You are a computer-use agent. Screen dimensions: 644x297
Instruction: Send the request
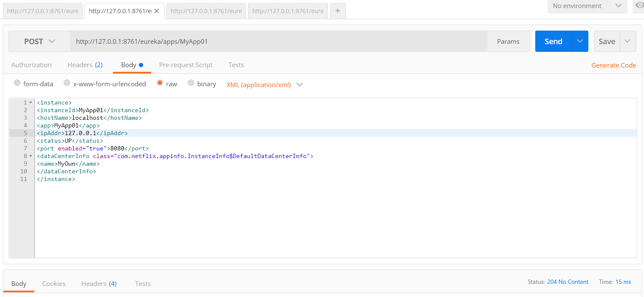[554, 41]
